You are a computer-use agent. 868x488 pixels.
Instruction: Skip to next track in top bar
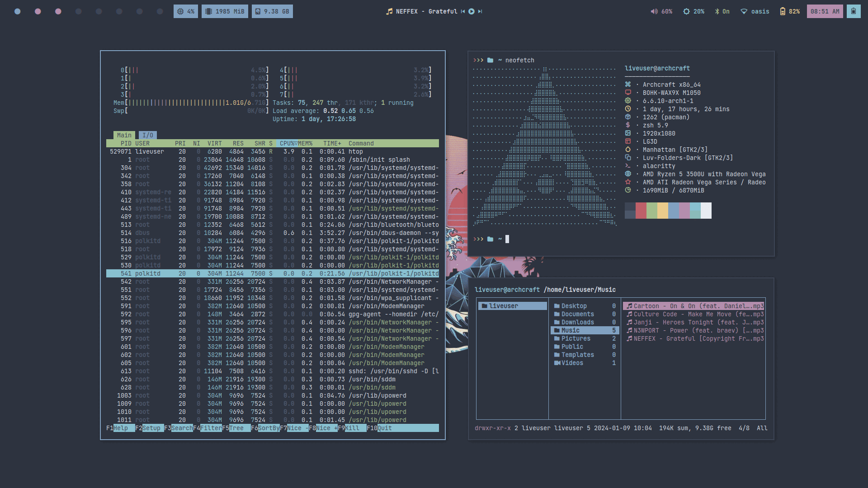tap(480, 12)
